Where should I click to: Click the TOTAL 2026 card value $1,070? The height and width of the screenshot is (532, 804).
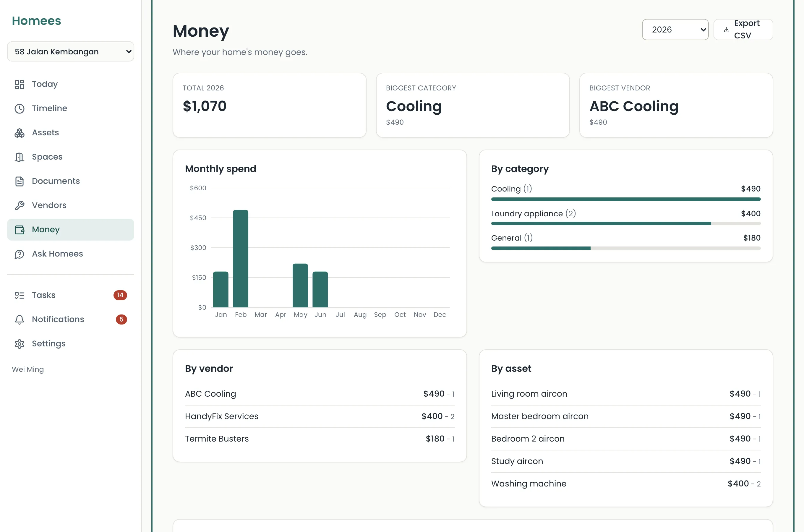pyautogui.click(x=205, y=106)
